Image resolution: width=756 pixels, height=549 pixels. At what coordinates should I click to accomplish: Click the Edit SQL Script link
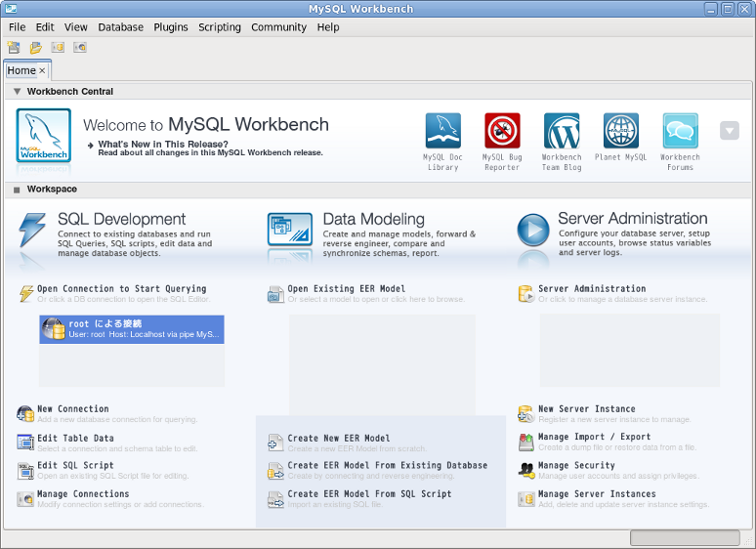pyautogui.click(x=75, y=465)
